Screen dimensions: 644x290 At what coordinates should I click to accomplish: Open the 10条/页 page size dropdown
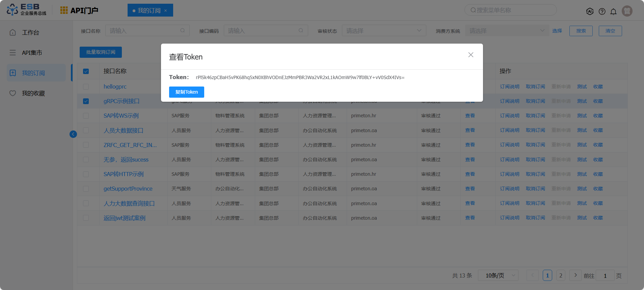(x=498, y=275)
